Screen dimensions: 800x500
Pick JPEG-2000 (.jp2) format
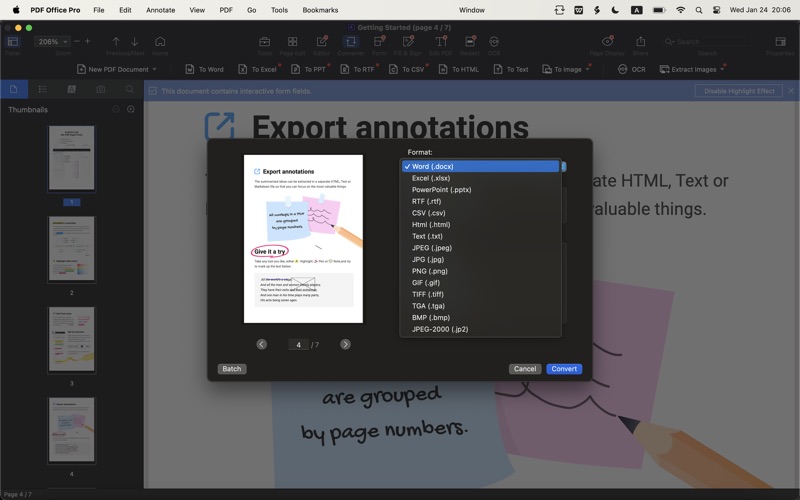[x=480, y=329]
